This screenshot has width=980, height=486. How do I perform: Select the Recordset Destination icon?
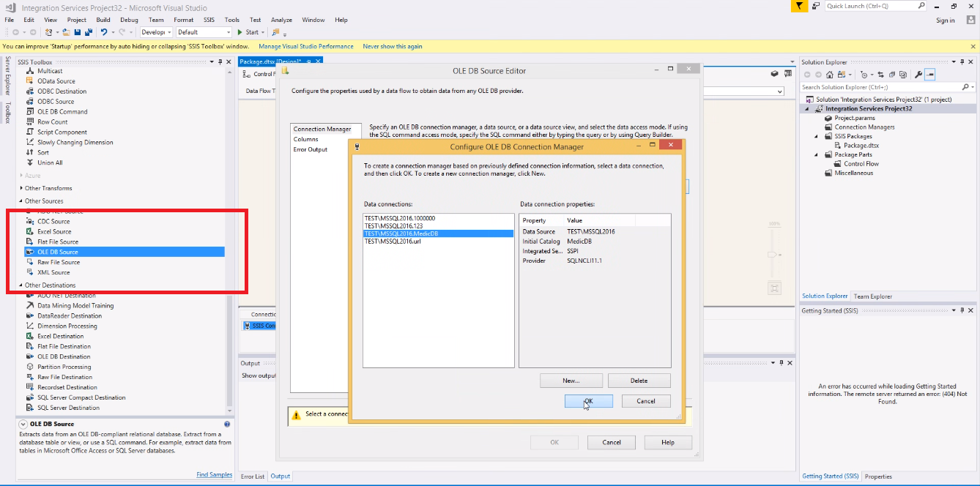point(30,387)
